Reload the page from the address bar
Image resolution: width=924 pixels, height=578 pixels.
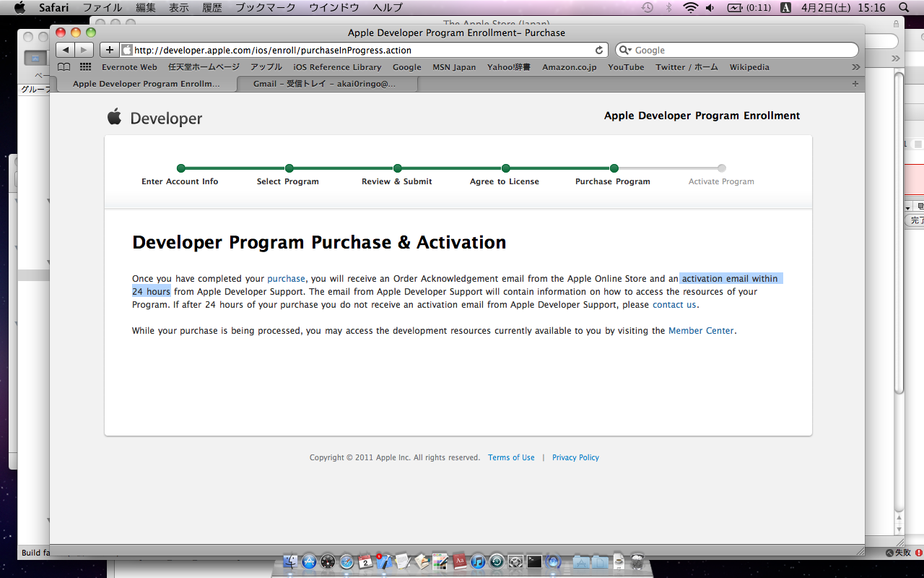[599, 51]
